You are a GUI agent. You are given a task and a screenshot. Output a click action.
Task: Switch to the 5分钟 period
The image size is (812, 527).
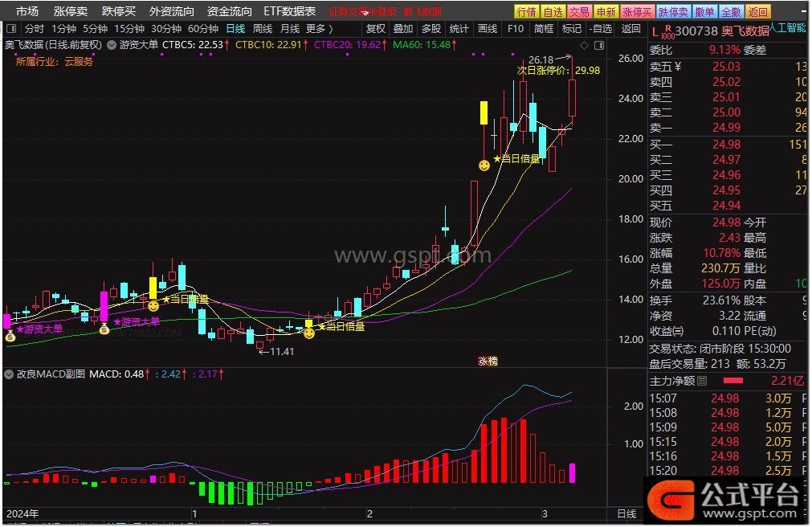95,29
